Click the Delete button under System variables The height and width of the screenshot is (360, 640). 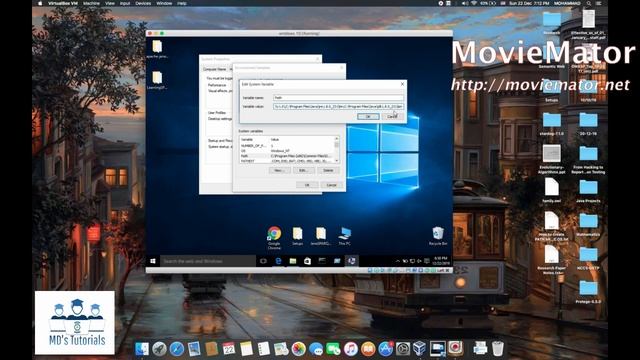pyautogui.click(x=328, y=170)
